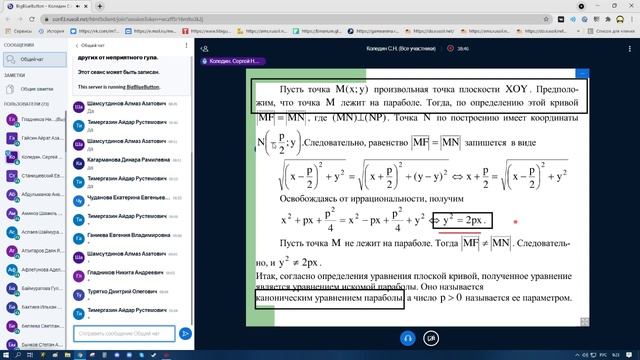
Task: Click Гладников Никита Андреевич chat message
Action: coord(130,276)
